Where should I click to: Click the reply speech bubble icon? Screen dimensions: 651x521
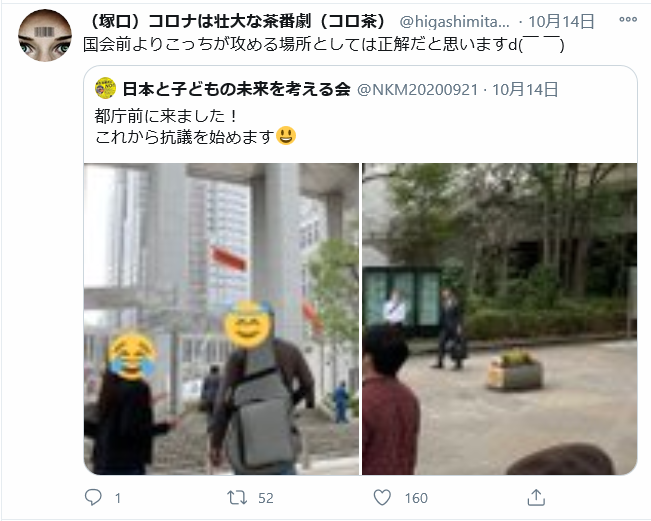tap(93, 497)
